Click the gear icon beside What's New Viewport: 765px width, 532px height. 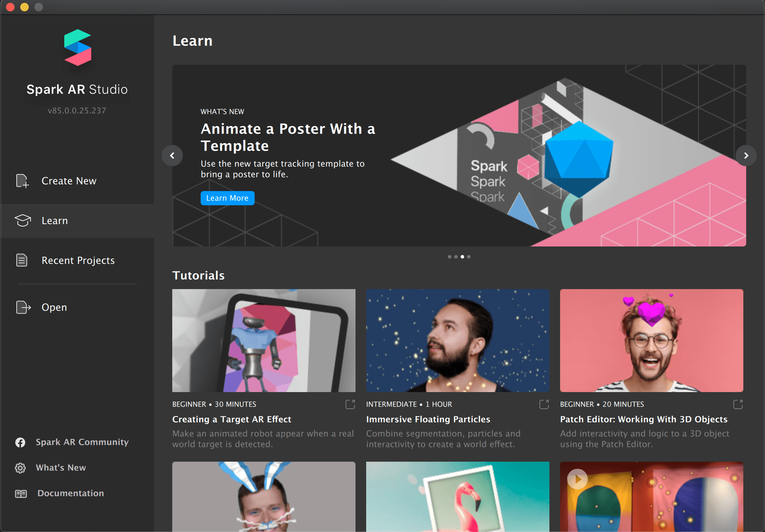(x=20, y=468)
